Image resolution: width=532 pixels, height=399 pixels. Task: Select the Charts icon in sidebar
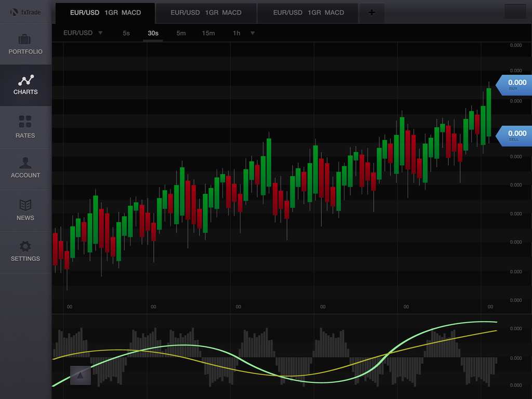coord(25,80)
